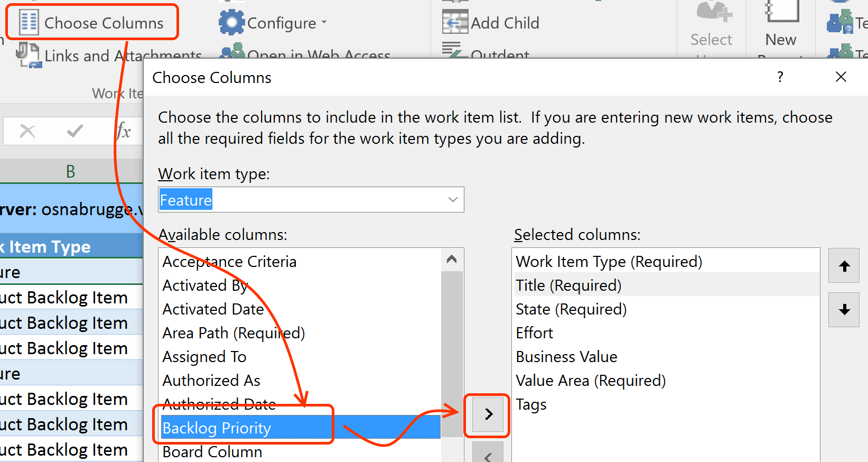This screenshot has width=868, height=462.
Task: Click the Add Child icon
Action: click(455, 23)
